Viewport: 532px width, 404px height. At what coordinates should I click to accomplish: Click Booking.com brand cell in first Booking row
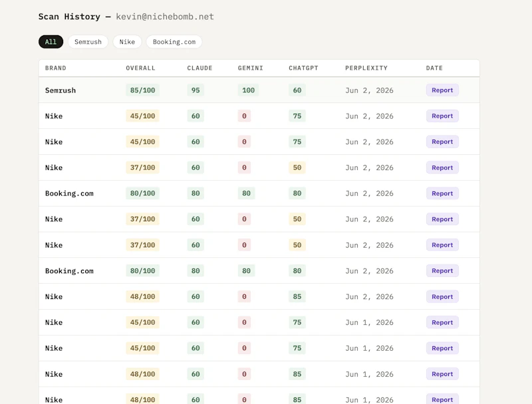coord(69,193)
